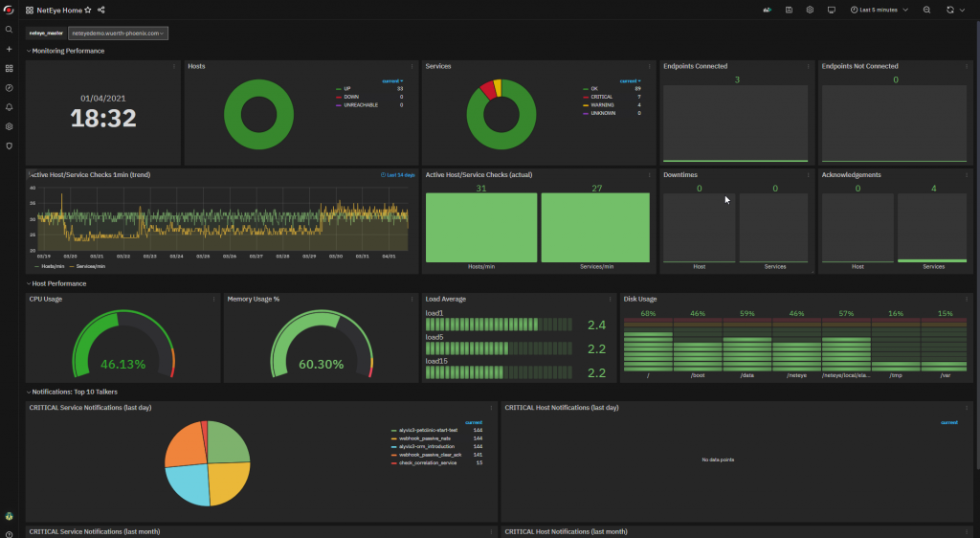980x538 pixels.
Task: Open dashboard settings gear in top toolbar
Action: pos(810,10)
